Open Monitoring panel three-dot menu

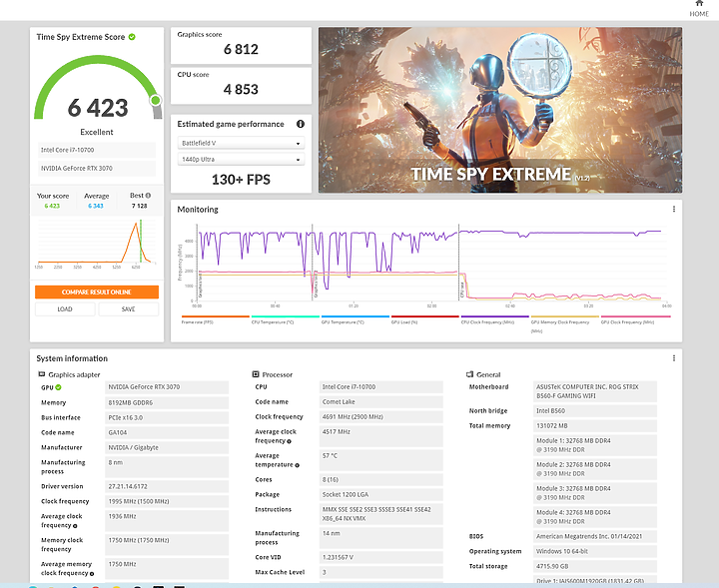[674, 209]
